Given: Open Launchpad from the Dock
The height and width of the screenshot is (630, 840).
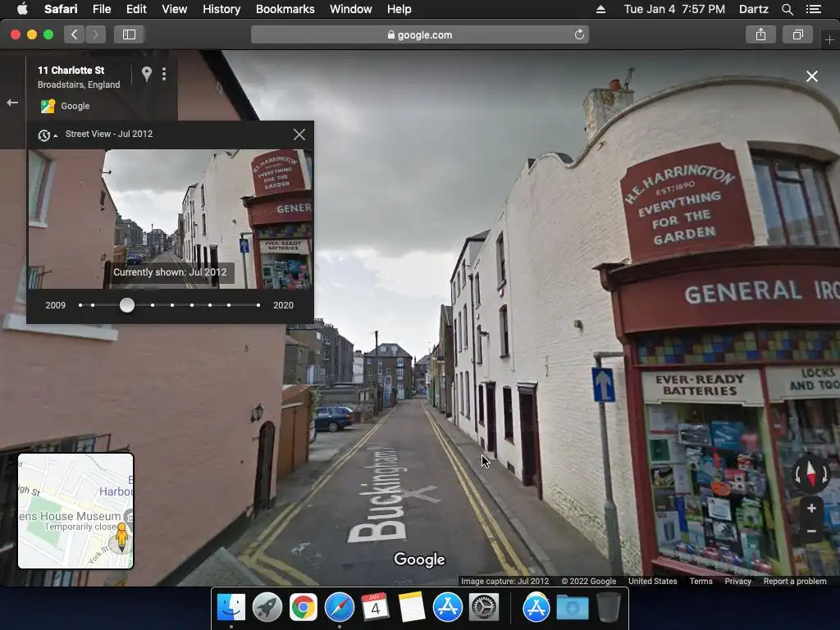Looking at the screenshot, I should coord(267,608).
